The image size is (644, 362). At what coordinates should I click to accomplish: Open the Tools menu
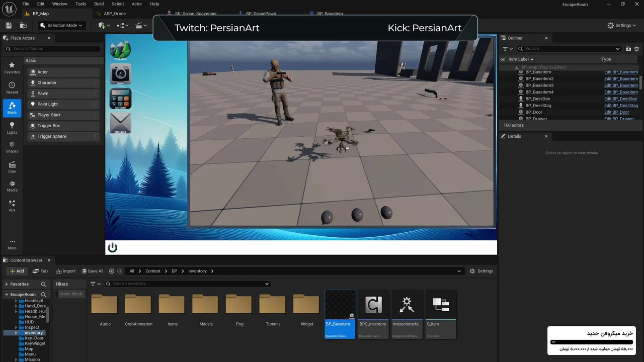click(x=80, y=4)
